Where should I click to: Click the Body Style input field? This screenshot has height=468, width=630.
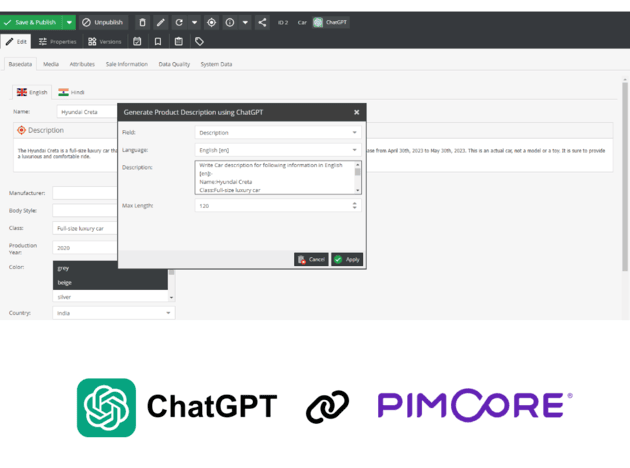[85, 210]
